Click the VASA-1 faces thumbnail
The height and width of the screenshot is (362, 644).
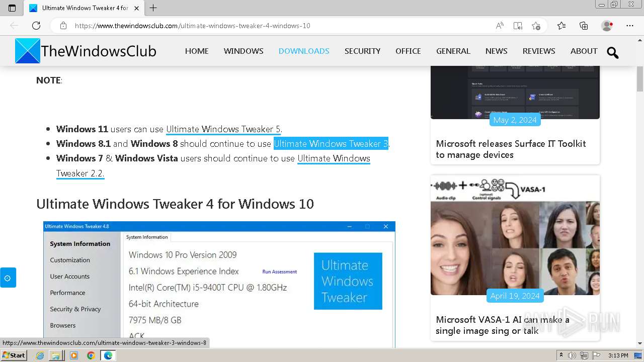pos(515,235)
